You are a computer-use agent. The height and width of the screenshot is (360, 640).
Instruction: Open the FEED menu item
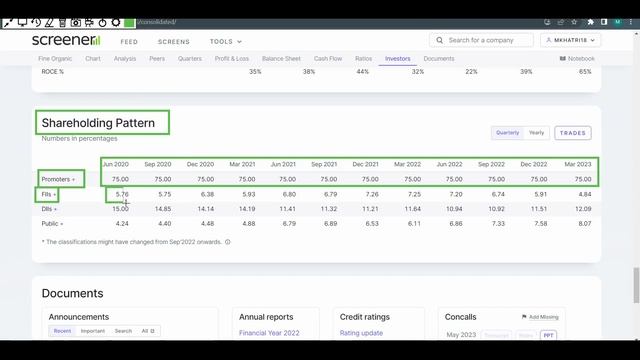click(x=129, y=42)
